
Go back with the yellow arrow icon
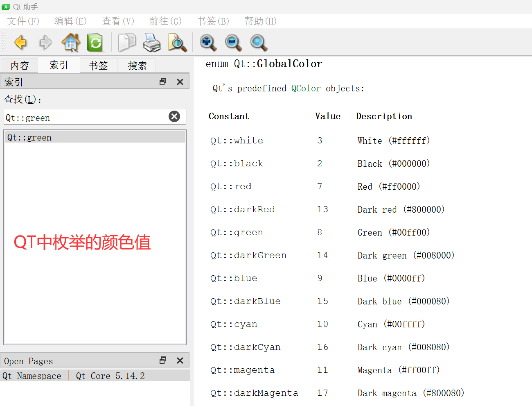pyautogui.click(x=20, y=42)
